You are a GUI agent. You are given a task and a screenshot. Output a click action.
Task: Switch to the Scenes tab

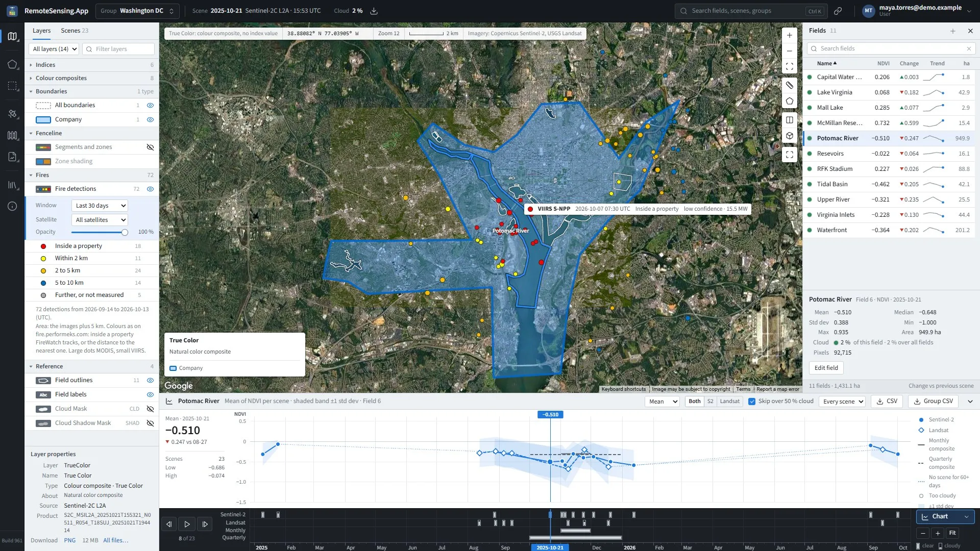[x=75, y=31]
